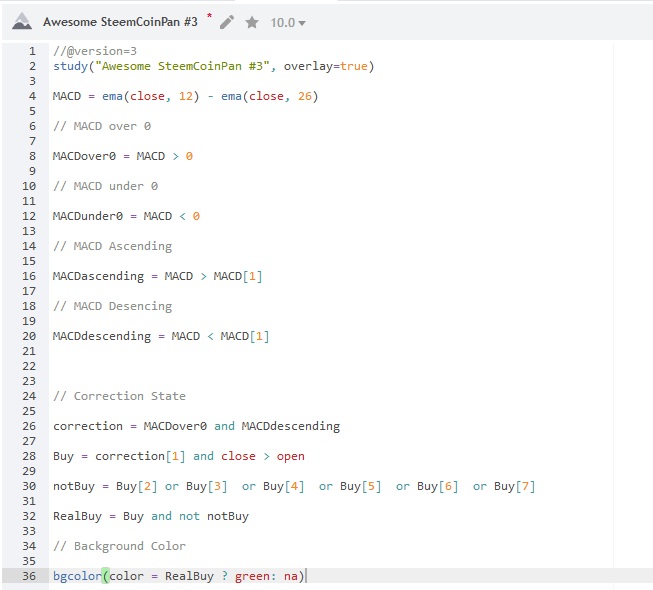Click the notBuy = Buy[2] or line
Image resolution: width=653 pixels, height=590 pixels.
pyautogui.click(x=294, y=486)
